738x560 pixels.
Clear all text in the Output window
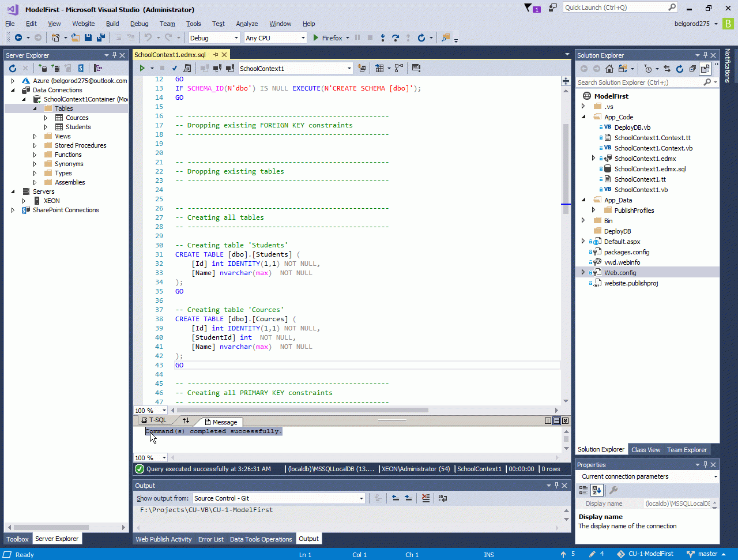(426, 498)
